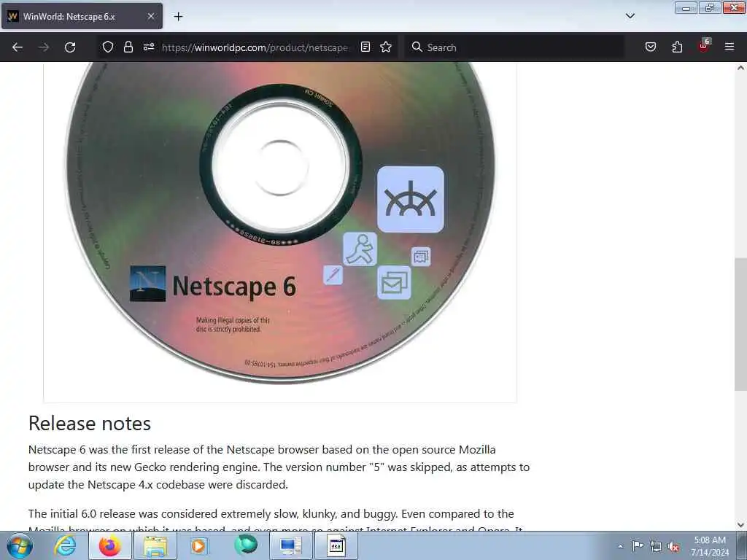Open Action Center flag icon
Viewport: 747px width, 560px height.
[638, 545]
